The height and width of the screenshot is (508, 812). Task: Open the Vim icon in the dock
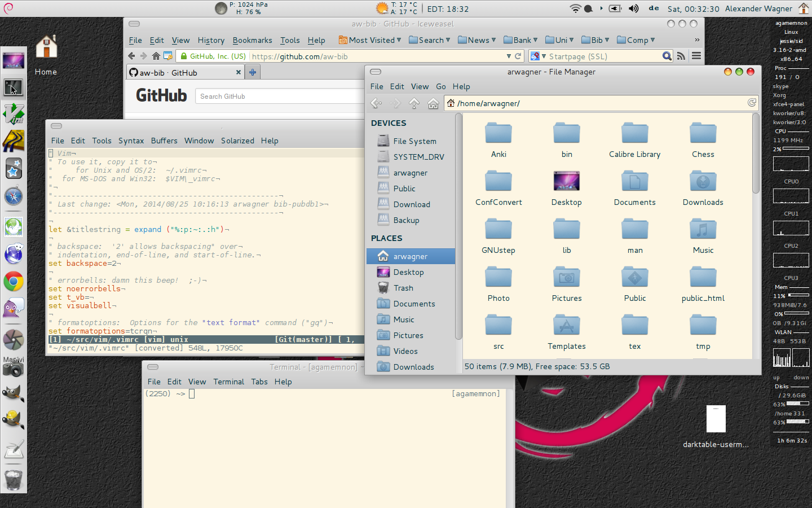pos(14,113)
